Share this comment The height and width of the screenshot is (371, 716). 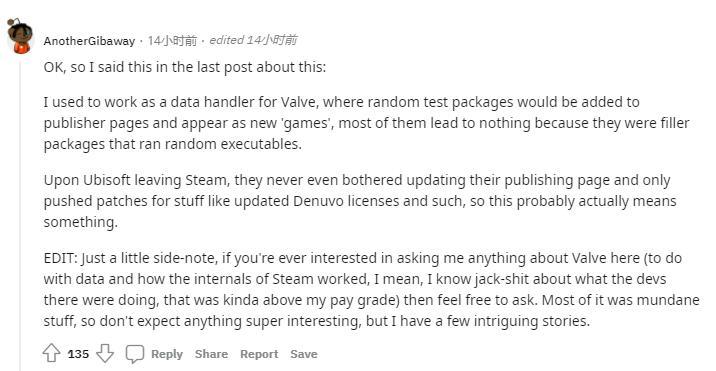coord(211,354)
